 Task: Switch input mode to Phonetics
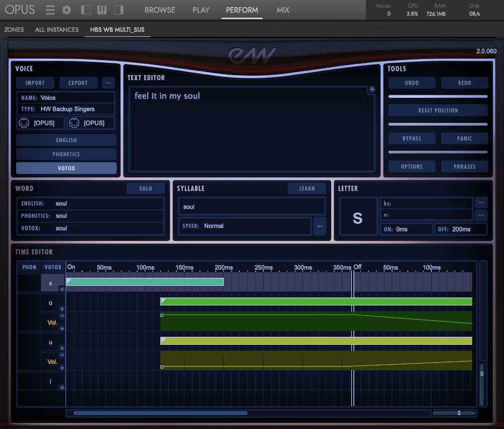[x=66, y=154]
